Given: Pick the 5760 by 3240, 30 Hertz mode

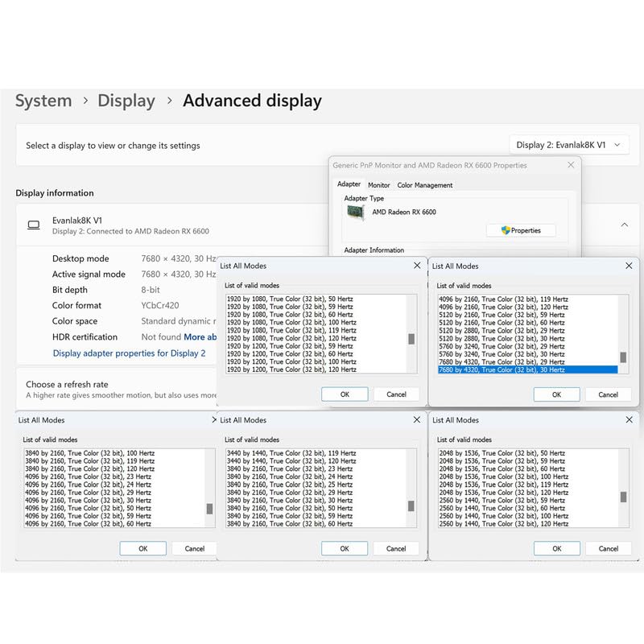Looking at the screenshot, I should (x=502, y=354).
